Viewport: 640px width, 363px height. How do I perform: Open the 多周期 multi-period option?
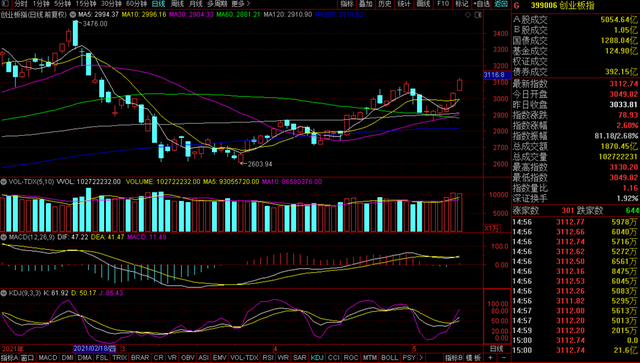click(216, 4)
